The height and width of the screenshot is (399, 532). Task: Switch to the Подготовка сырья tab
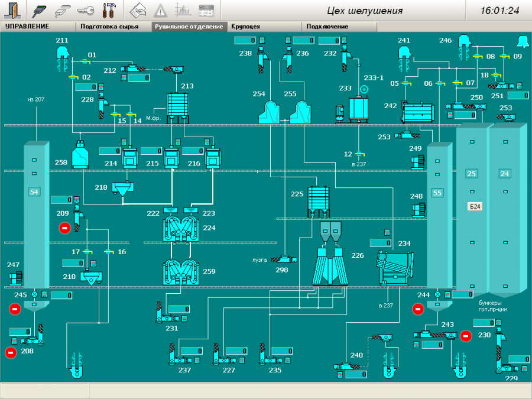pyautogui.click(x=109, y=27)
